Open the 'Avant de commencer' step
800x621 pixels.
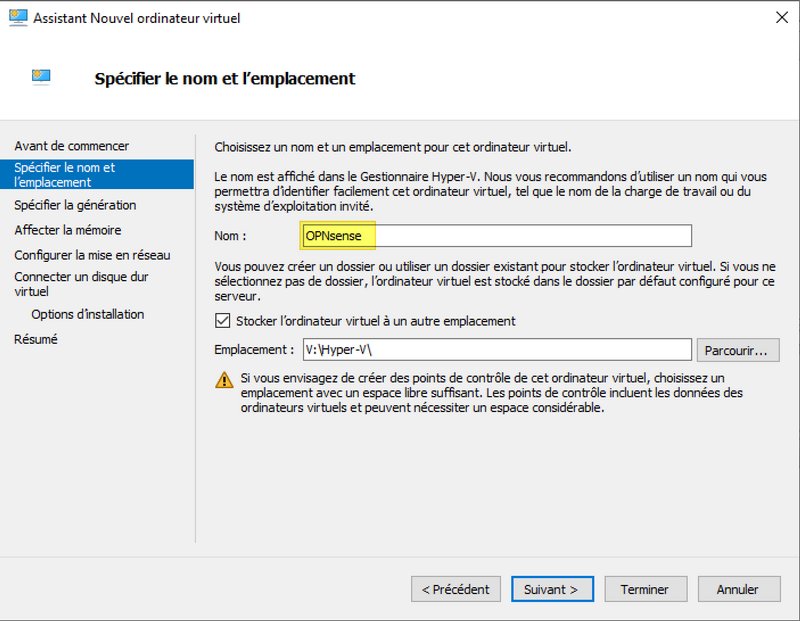(x=71, y=146)
